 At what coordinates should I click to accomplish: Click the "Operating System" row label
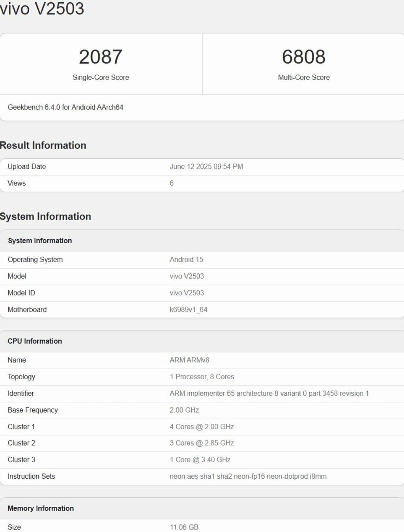coord(35,259)
